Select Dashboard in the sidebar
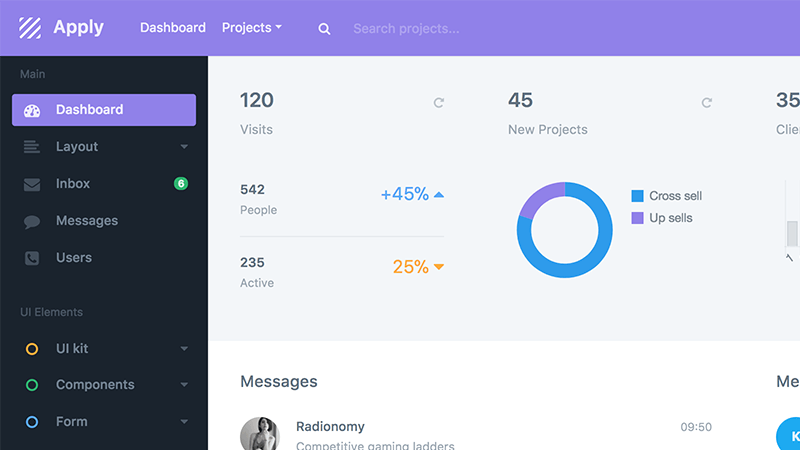This screenshot has width=800, height=450. pos(104,110)
